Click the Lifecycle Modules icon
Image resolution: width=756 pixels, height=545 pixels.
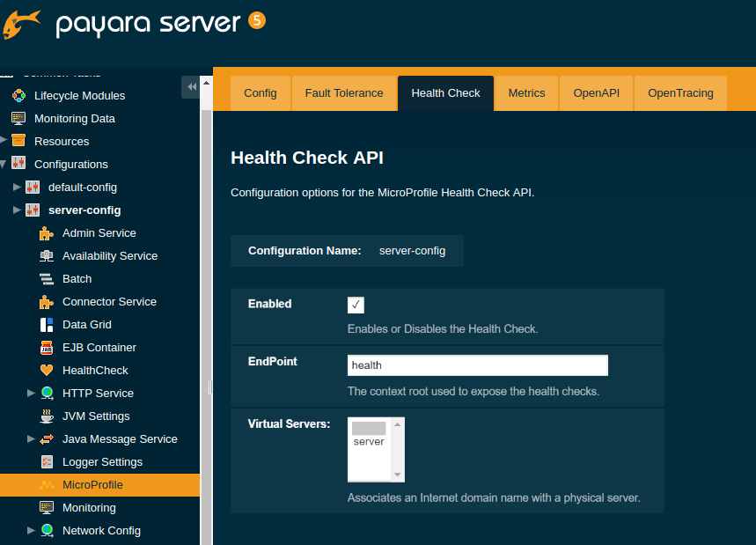point(18,95)
